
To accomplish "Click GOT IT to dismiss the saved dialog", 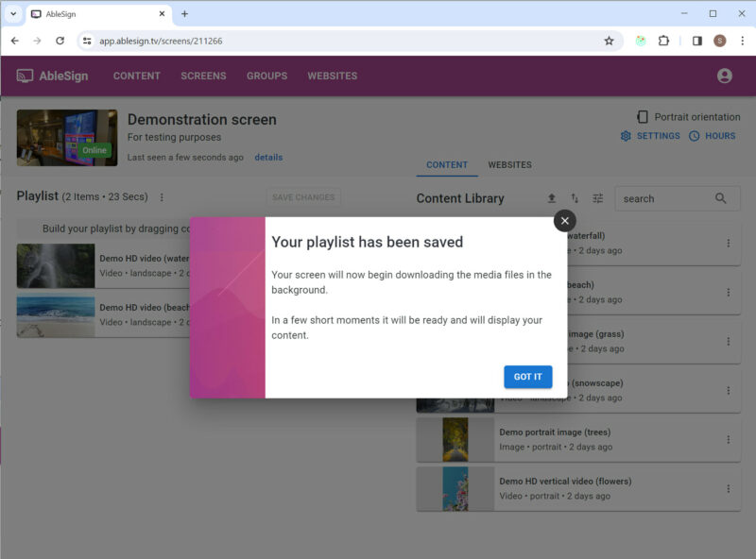I will coord(527,376).
